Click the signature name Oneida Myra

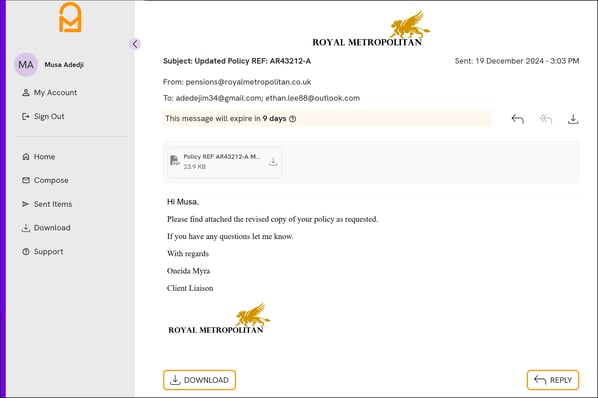188,271
